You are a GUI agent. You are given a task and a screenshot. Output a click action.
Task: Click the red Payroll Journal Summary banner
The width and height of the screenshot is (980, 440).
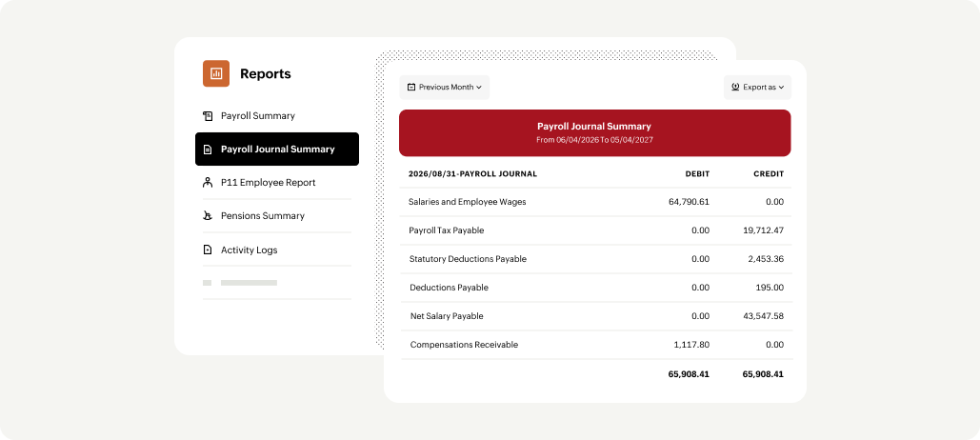[594, 133]
